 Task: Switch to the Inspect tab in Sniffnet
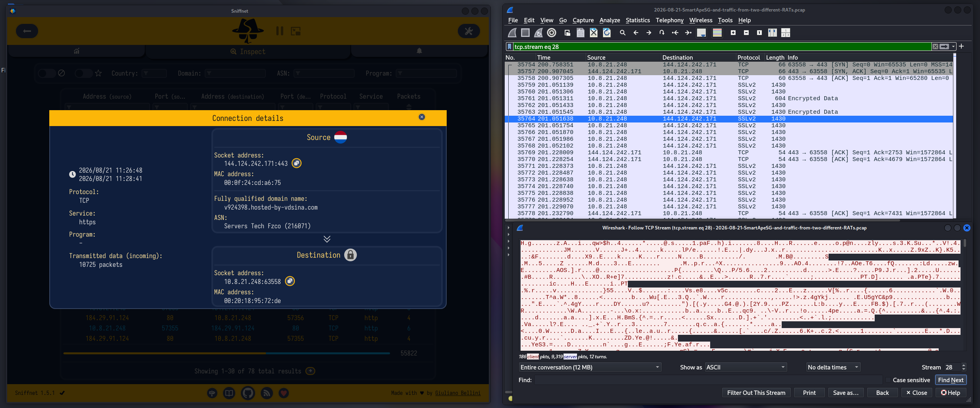coord(248,52)
